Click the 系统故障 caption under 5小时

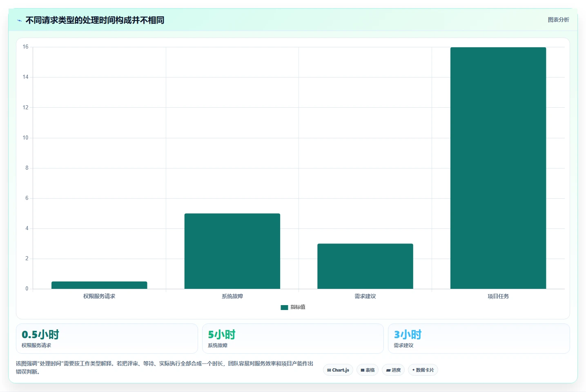218,345
